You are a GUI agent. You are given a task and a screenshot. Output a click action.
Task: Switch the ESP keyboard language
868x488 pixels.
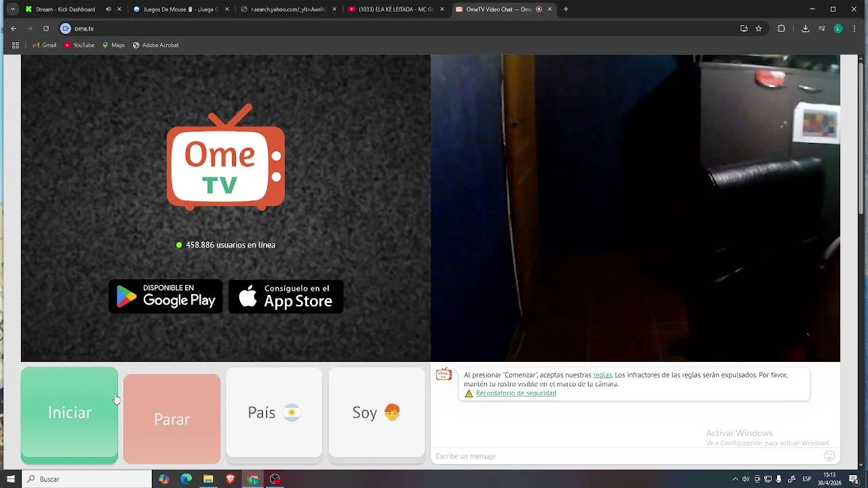click(x=807, y=479)
